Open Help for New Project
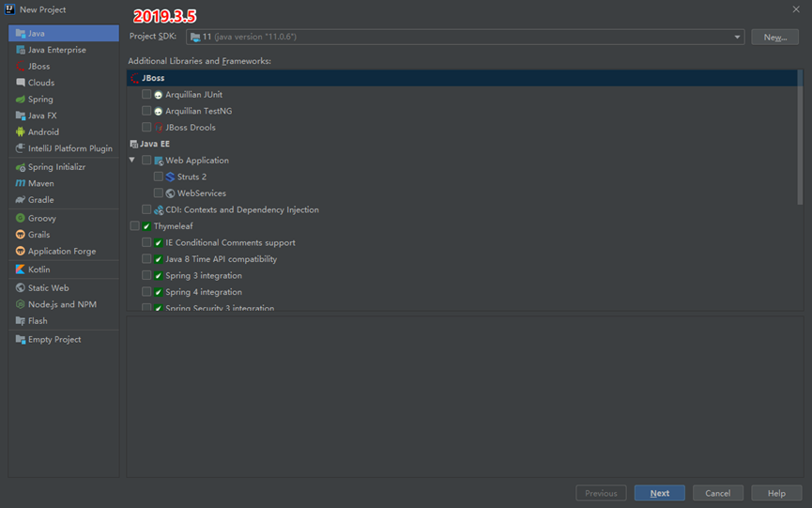 [776, 493]
